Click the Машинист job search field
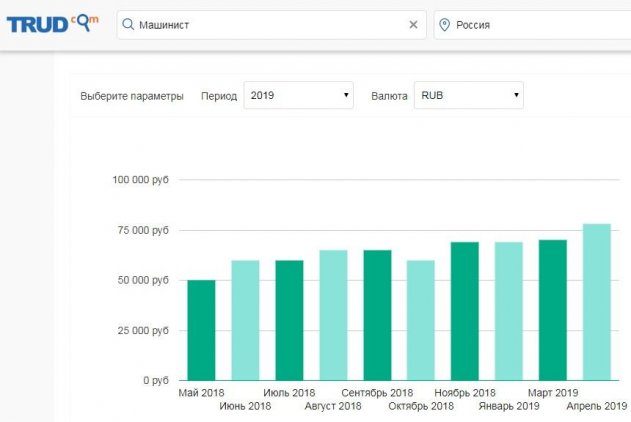Image resolution: width=631 pixels, height=422 pixels. click(x=265, y=25)
